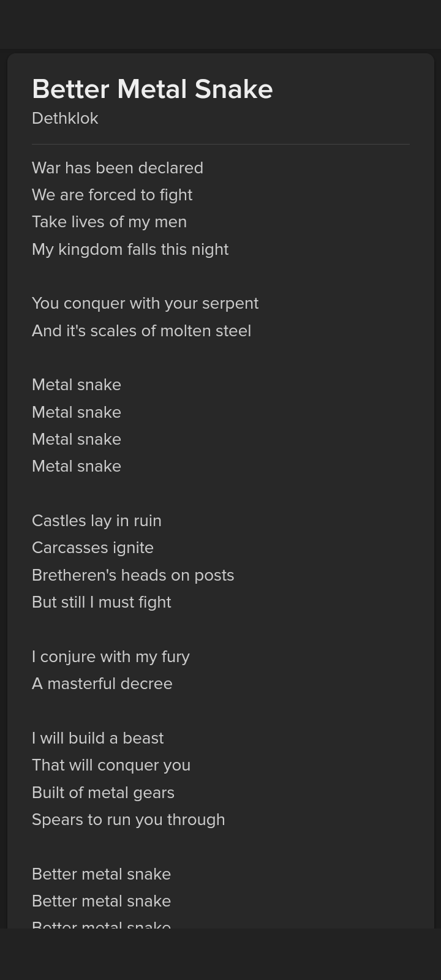Tap the Carcasses ignite line
441x980 pixels.
(x=92, y=548)
